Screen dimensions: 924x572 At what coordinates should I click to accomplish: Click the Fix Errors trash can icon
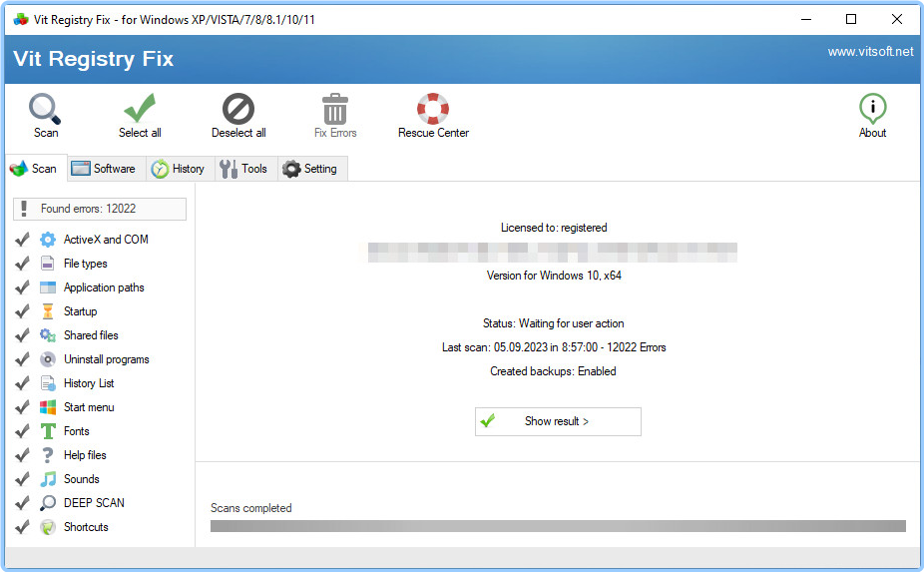coord(335,109)
